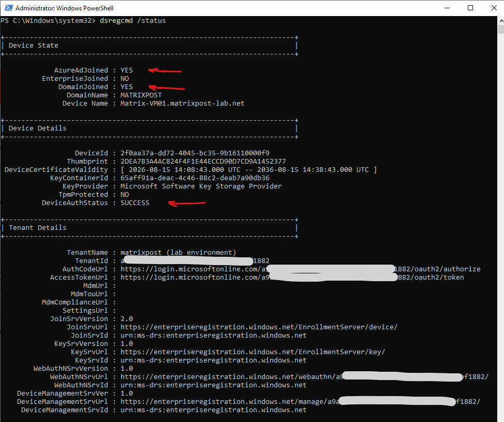Image resolution: width=504 pixels, height=422 pixels.
Task: Click the 'dsregcmd' command text
Action: (116, 21)
